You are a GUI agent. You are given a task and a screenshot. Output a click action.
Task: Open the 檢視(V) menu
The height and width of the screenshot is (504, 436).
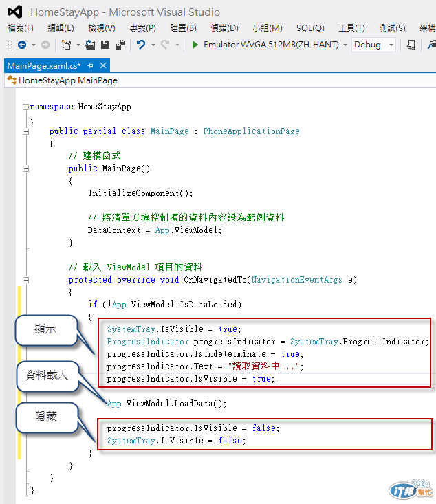[x=102, y=28]
